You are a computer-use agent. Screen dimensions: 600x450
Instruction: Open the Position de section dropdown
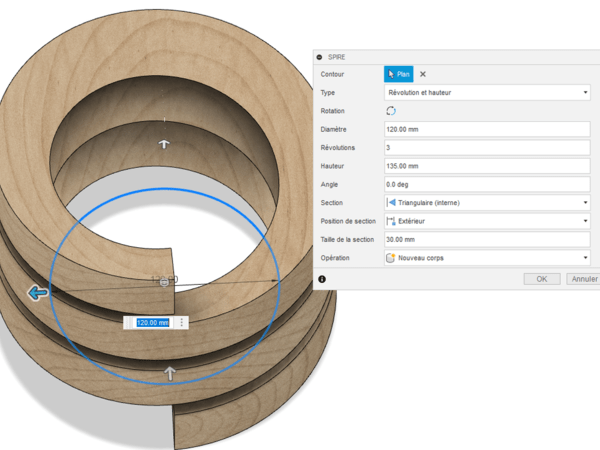pos(488,221)
